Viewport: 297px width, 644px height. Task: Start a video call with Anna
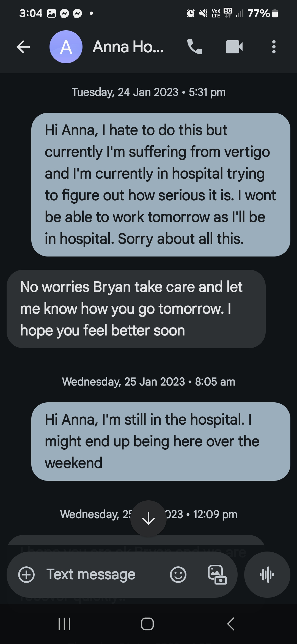coord(234,47)
